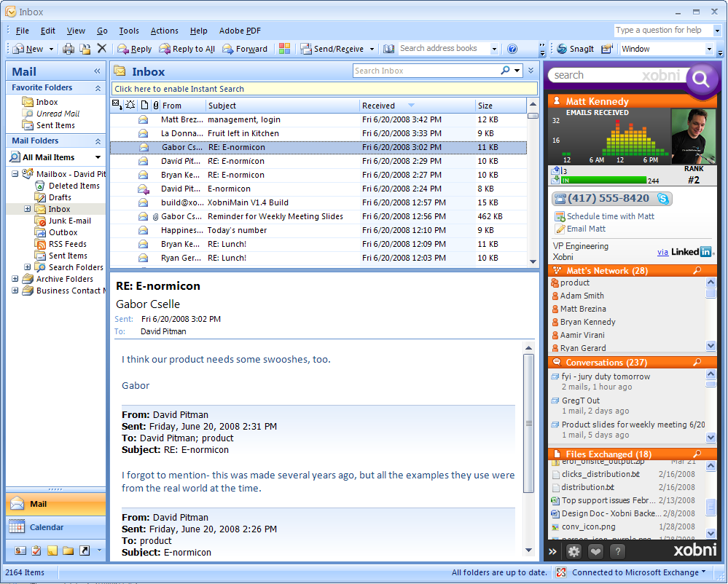Open the All Mail Items dropdown

(x=98, y=157)
